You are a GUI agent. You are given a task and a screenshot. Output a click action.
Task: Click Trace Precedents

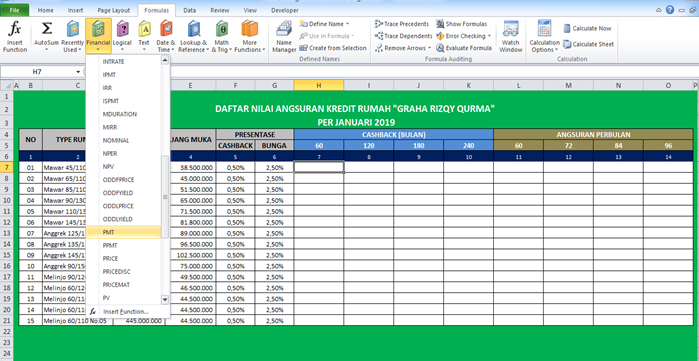coord(402,24)
